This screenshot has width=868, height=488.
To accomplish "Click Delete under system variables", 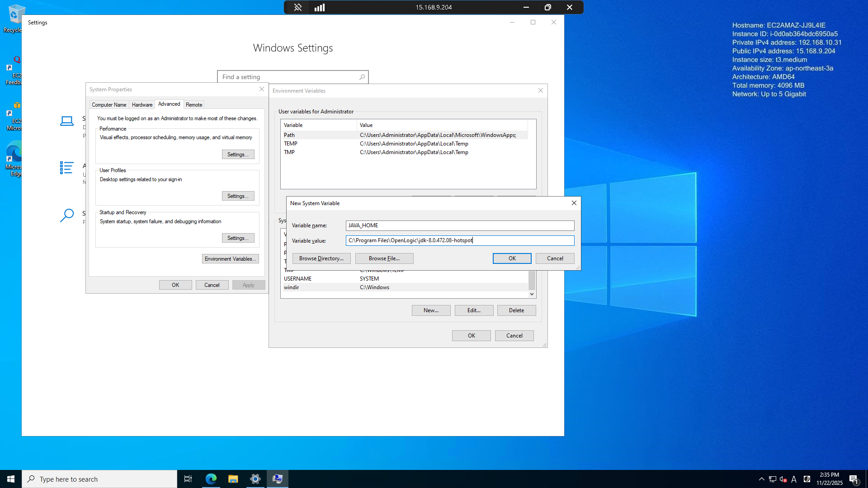I will coord(516,310).
